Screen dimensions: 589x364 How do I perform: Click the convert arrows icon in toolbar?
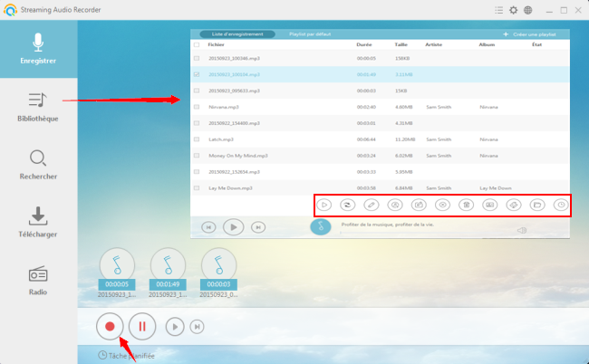(x=347, y=205)
